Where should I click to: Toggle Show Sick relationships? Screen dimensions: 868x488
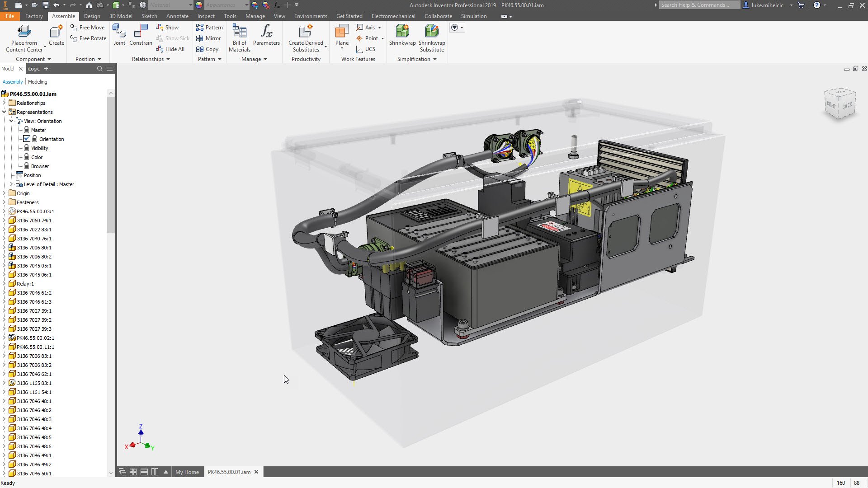[x=172, y=38]
